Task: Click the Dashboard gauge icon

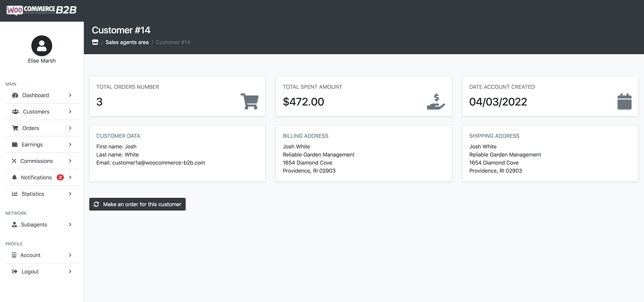Action: click(x=15, y=95)
